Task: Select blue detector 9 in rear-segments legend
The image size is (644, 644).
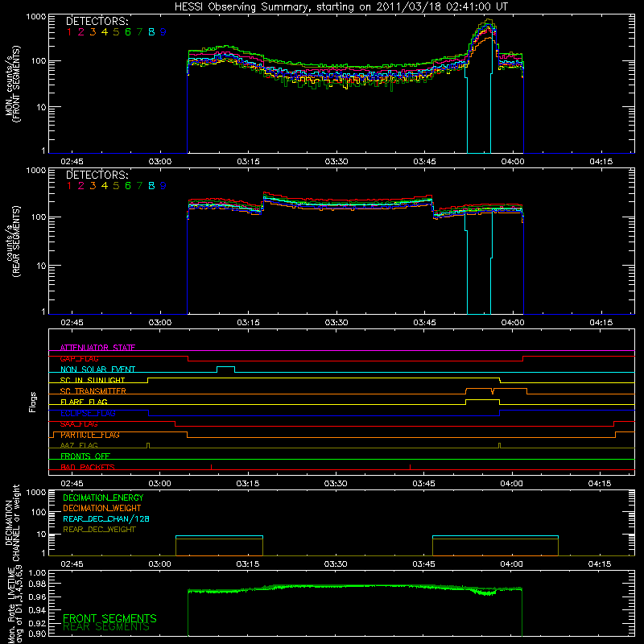Action: (163, 186)
